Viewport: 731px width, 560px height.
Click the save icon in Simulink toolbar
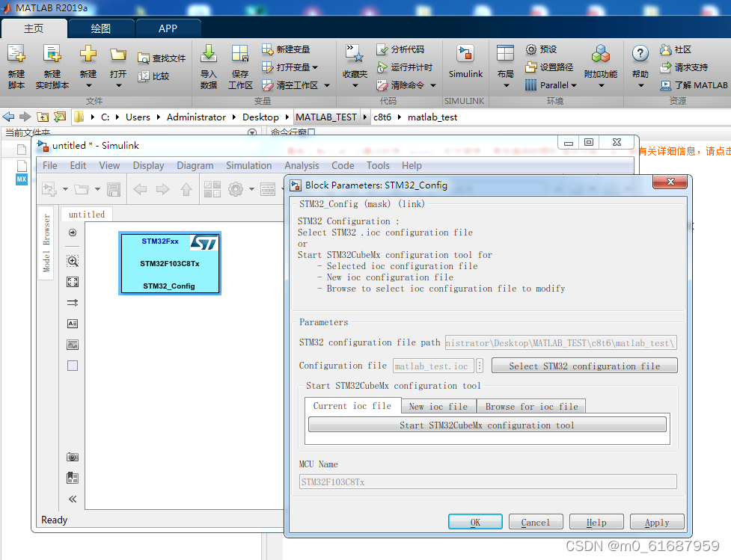tap(113, 190)
